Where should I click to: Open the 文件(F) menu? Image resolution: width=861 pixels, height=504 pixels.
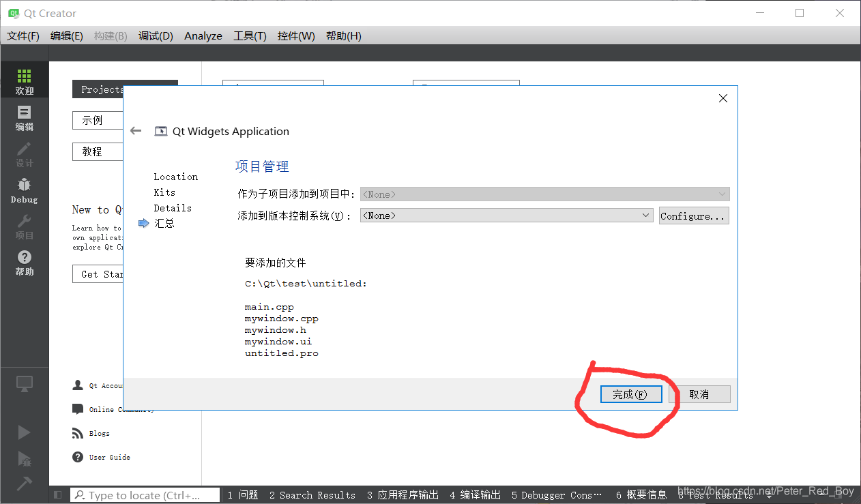click(23, 36)
